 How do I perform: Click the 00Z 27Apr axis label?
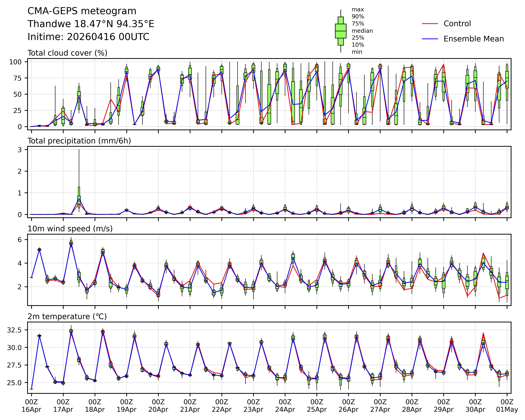pos(380,405)
